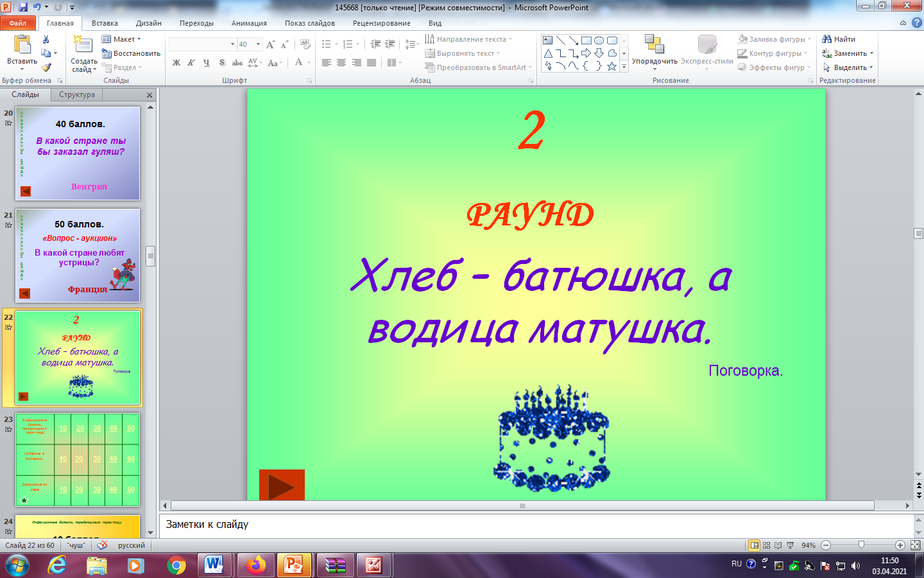Open the Windows Start menu
924x578 pixels.
(17, 565)
